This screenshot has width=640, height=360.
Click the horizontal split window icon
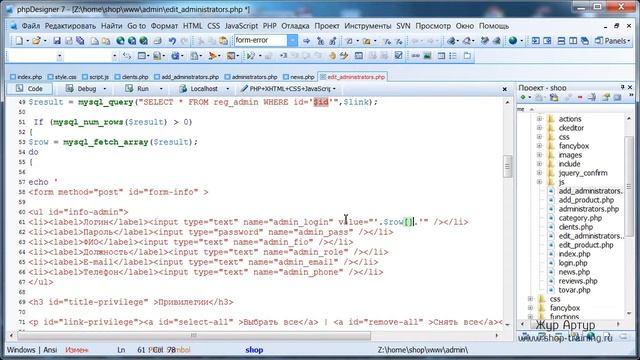[x=562, y=40]
